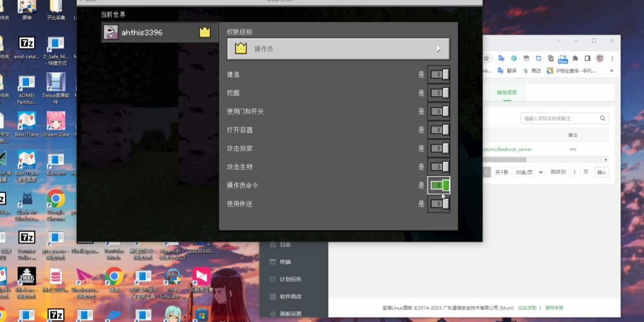Open 日志 in the panel sidebar
This screenshot has height=322, width=644.
[285, 245]
